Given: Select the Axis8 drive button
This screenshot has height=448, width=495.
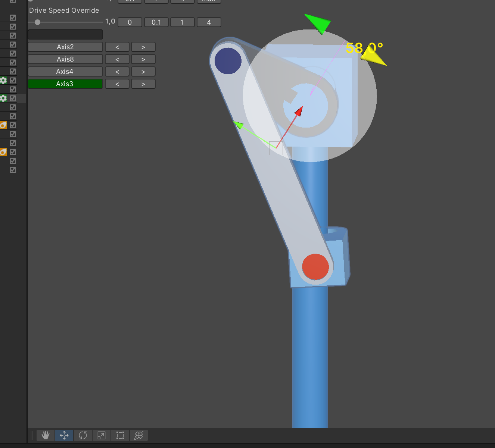Looking at the screenshot, I should [65, 59].
